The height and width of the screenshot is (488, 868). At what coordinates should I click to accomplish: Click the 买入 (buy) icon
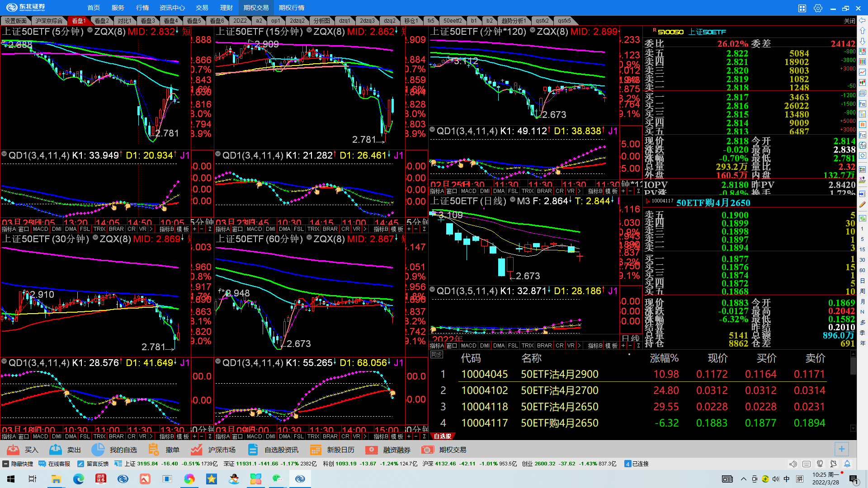coord(14,450)
